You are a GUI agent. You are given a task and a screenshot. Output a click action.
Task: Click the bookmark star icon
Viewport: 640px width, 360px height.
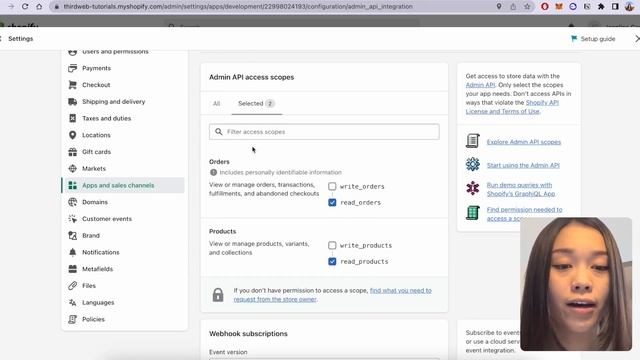(527, 7)
